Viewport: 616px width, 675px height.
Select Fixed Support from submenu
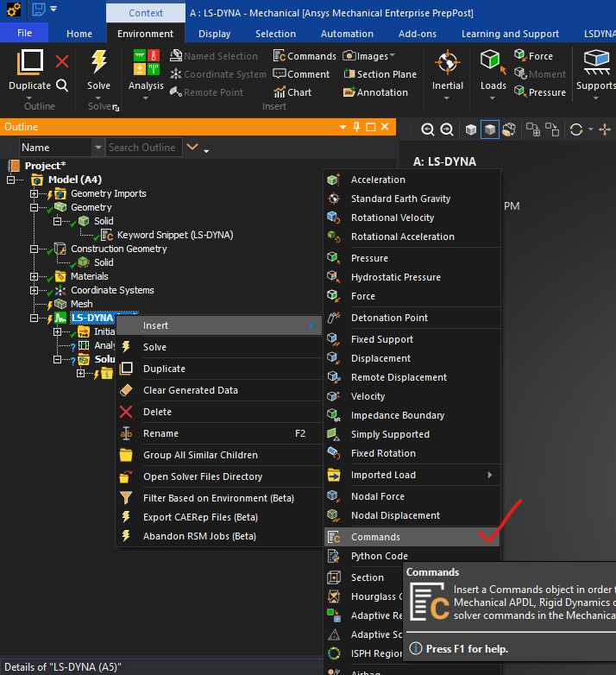pos(412,339)
